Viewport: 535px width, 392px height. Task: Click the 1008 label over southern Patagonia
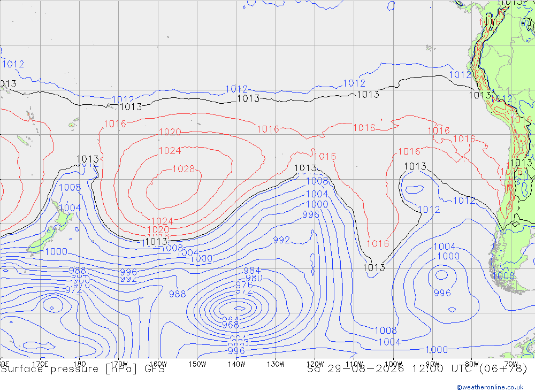(503, 275)
